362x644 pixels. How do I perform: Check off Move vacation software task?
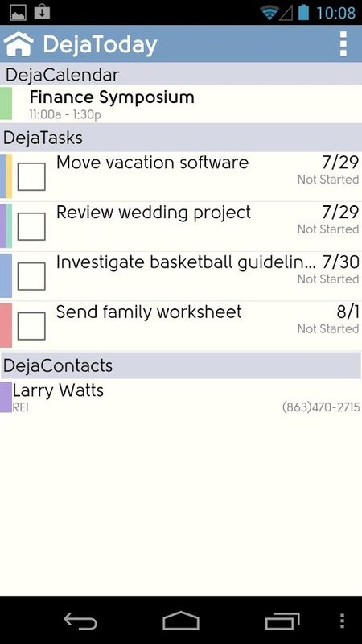[31, 176]
